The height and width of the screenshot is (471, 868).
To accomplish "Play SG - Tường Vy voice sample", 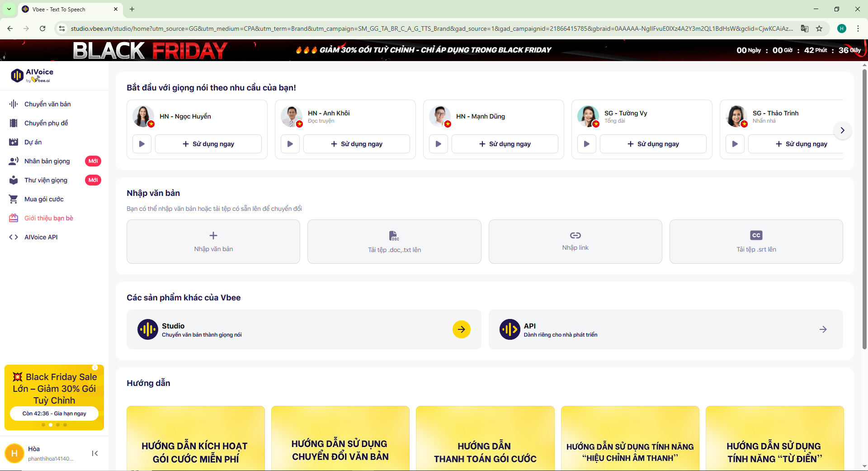I will click(x=587, y=144).
